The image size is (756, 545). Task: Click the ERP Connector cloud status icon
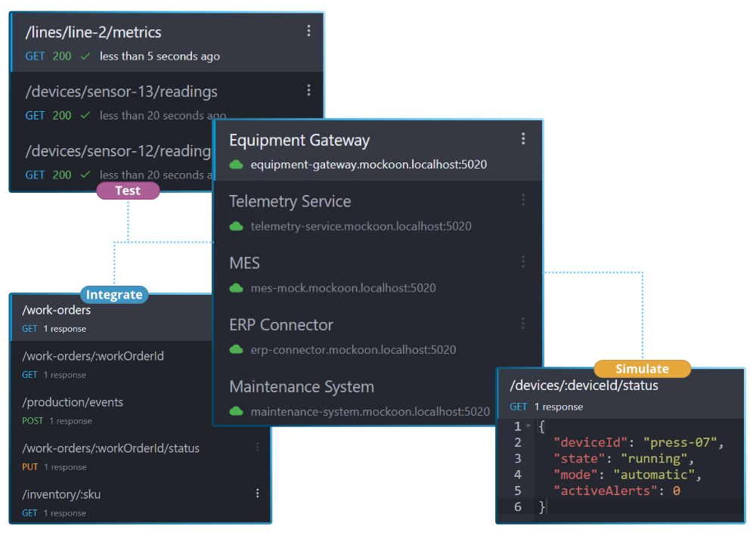point(236,350)
